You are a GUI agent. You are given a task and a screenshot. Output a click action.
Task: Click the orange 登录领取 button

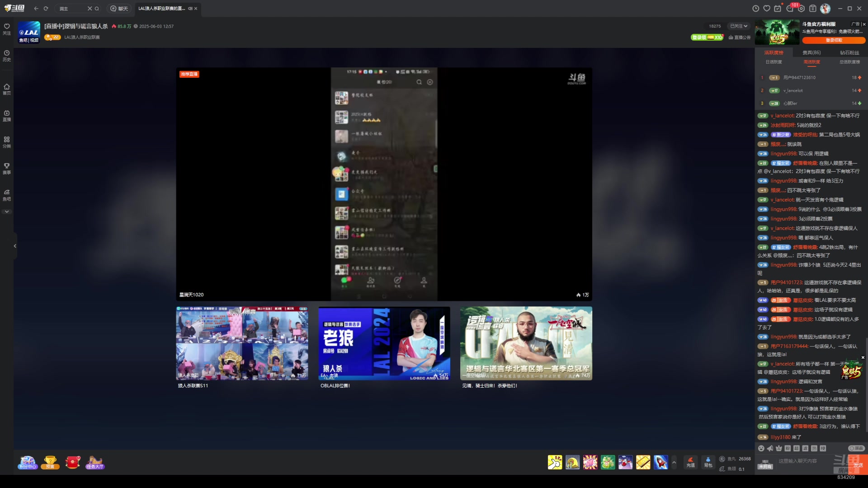[834, 40]
